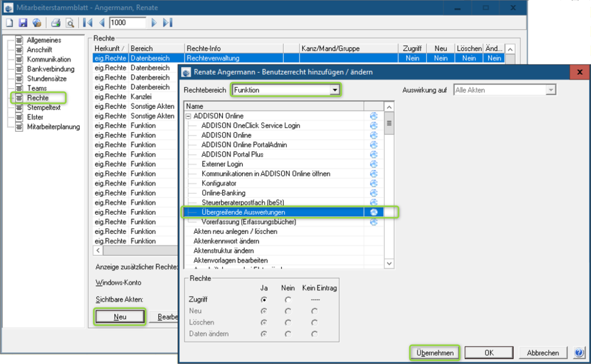This screenshot has width=591, height=364.
Task: Click the New document icon in toolbar
Action: click(x=9, y=23)
